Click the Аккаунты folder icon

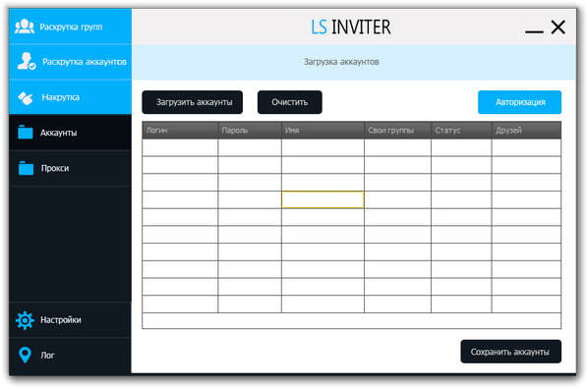click(26, 132)
